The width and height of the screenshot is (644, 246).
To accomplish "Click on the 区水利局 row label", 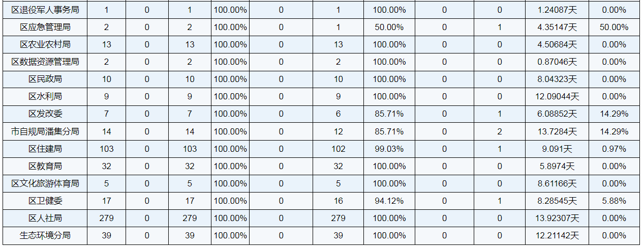I will (45, 96).
